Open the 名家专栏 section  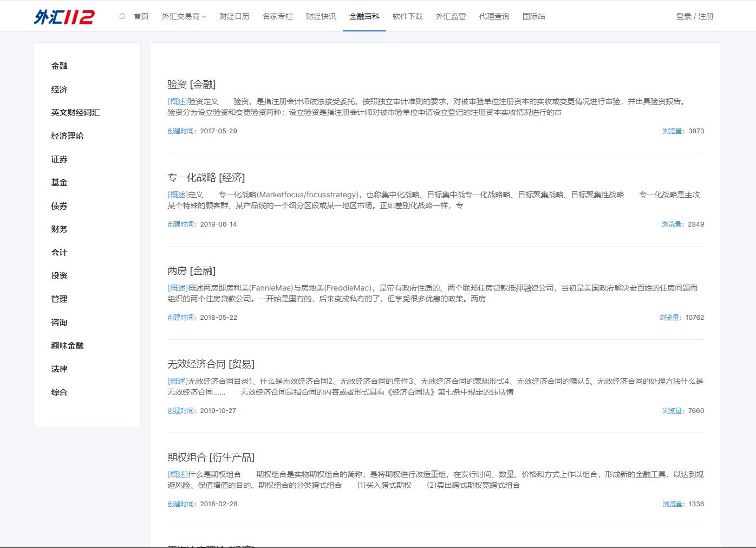tap(277, 16)
